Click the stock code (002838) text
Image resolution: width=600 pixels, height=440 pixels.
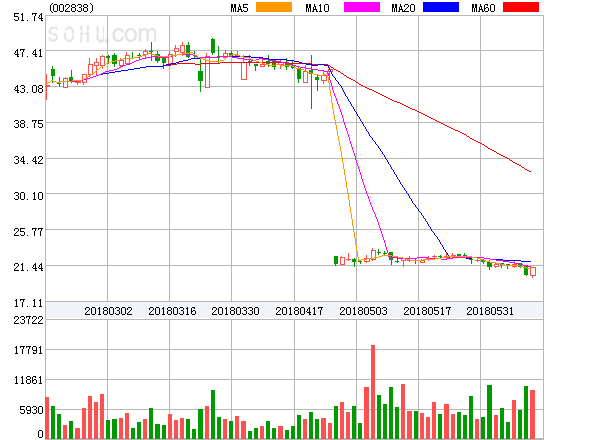point(72,8)
